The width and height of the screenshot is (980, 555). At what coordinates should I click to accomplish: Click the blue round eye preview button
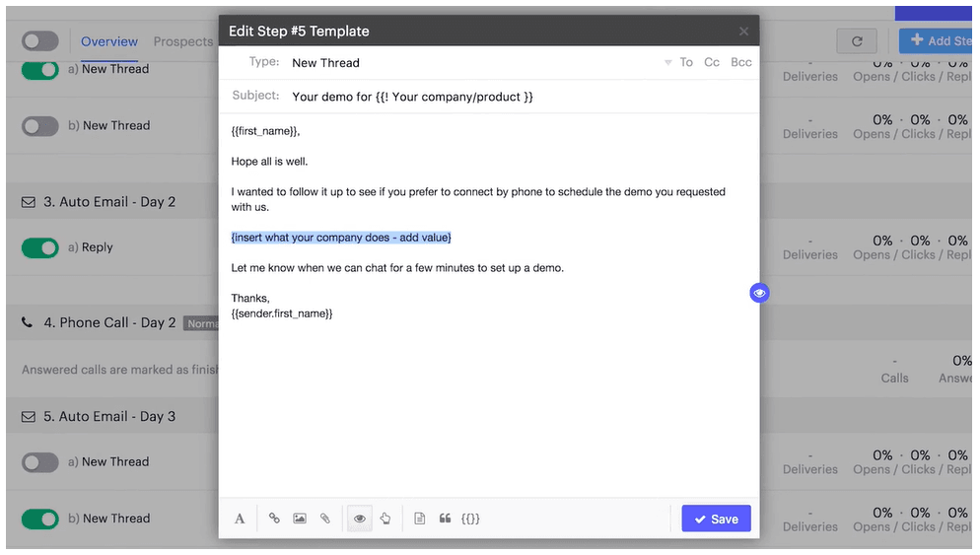pos(759,293)
